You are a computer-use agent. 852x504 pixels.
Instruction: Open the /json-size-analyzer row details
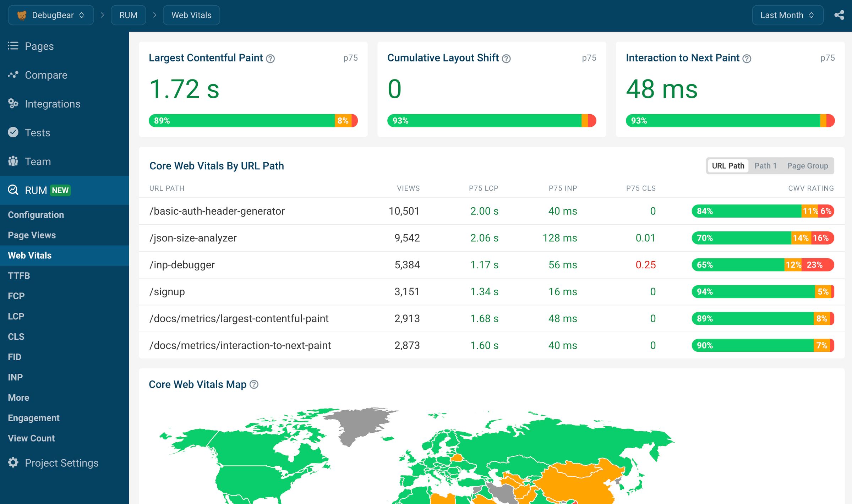(193, 238)
